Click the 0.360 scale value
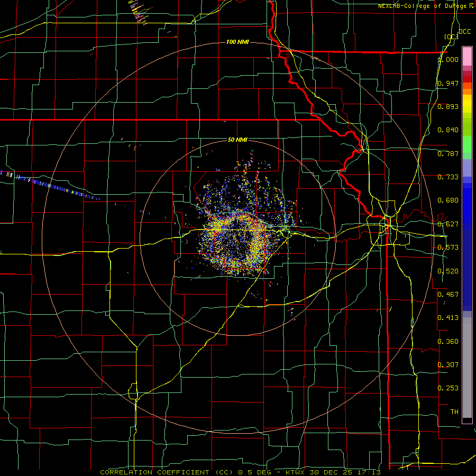Image resolution: width=476 pixels, height=476 pixels. point(448,342)
